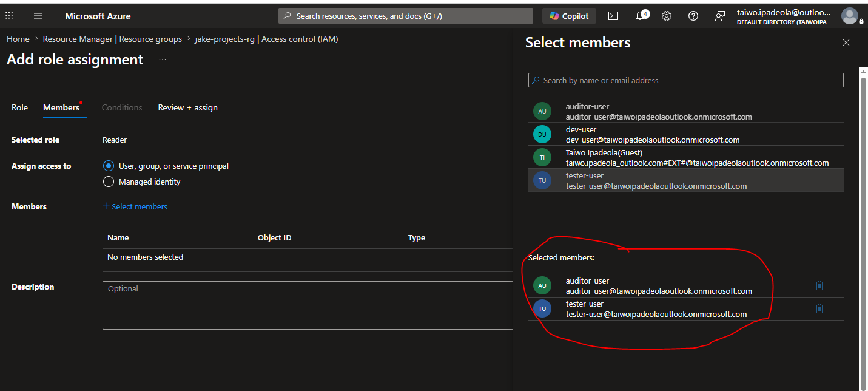Open the feedback icon in top bar
Image resolution: width=868 pixels, height=391 pixels.
click(720, 16)
